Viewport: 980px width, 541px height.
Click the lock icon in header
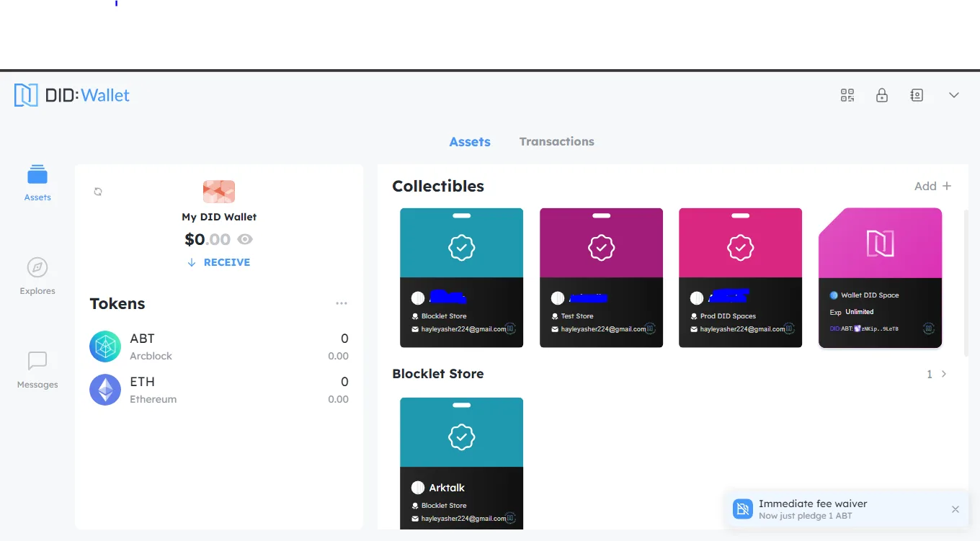pyautogui.click(x=881, y=95)
